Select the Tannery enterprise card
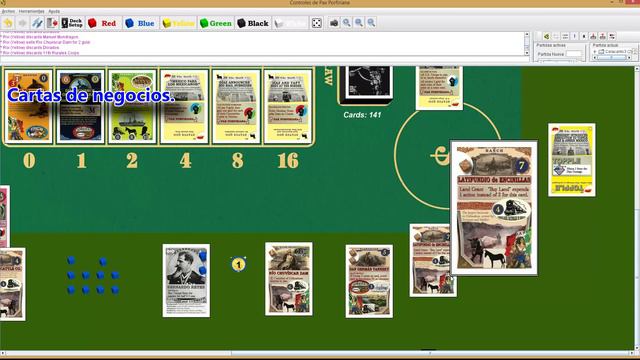This screenshot has width=640, height=360. (x=369, y=281)
